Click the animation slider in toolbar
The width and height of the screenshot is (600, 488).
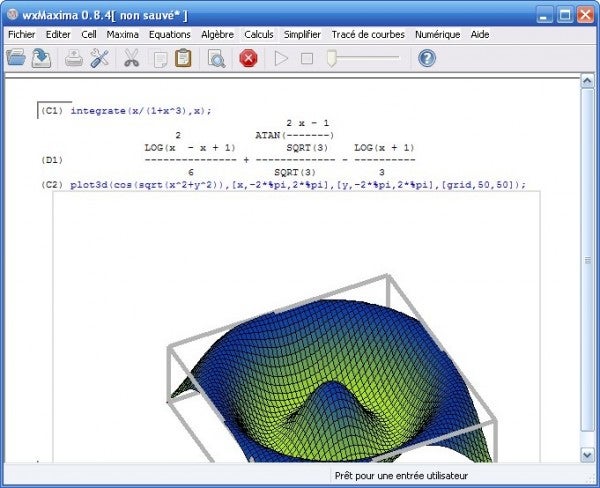[x=365, y=58]
